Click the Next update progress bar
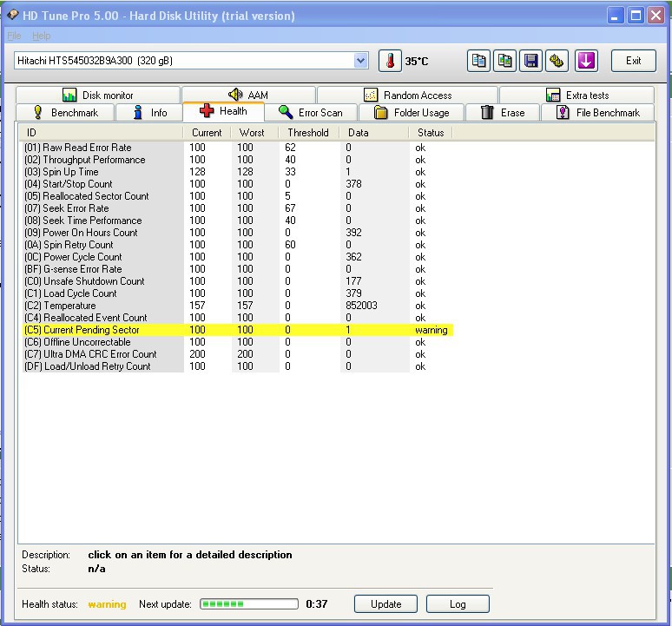This screenshot has width=672, height=626. click(x=249, y=603)
